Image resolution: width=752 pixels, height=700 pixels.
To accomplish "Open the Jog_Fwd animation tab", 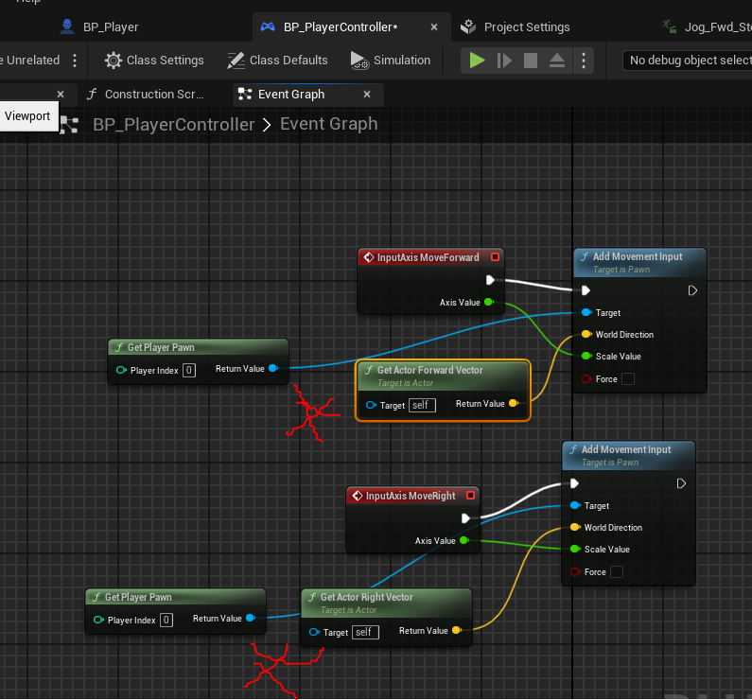I will click(707, 26).
